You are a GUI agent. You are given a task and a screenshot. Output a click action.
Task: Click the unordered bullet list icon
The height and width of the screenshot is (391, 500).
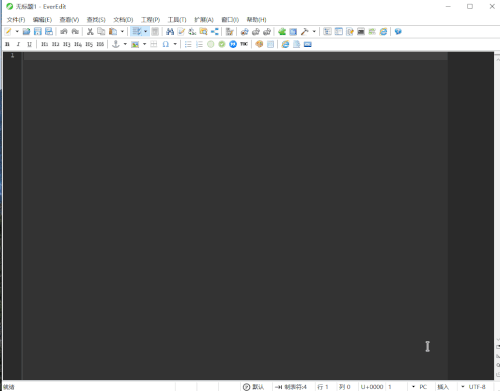(188, 44)
